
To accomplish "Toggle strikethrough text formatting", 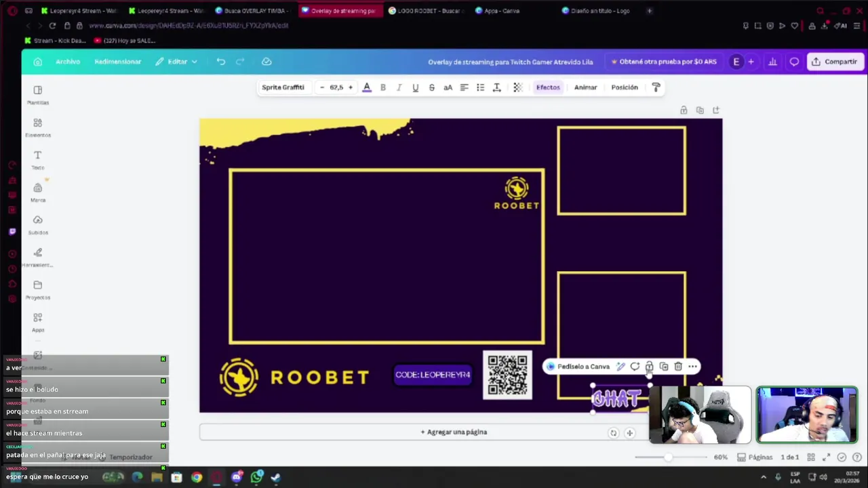I will [432, 87].
